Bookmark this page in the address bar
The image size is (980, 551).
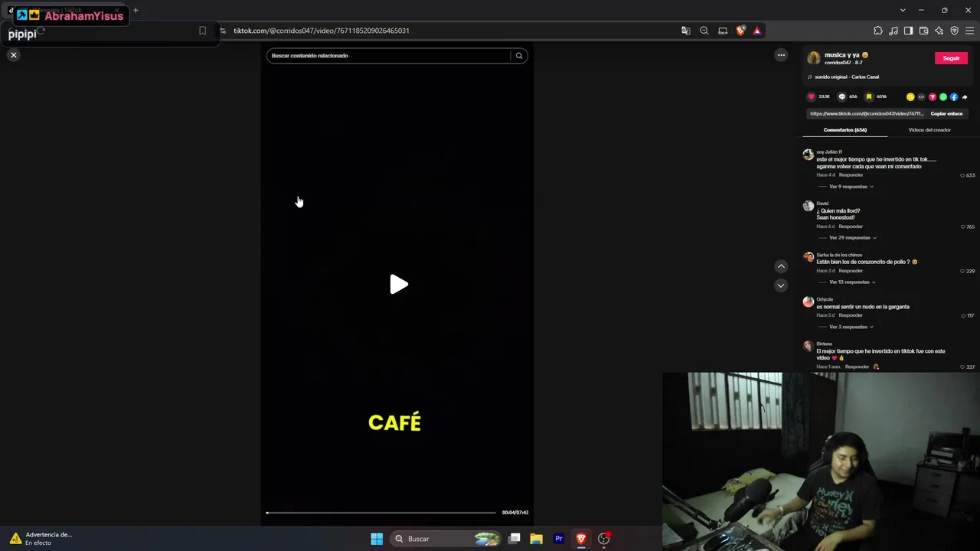[202, 31]
